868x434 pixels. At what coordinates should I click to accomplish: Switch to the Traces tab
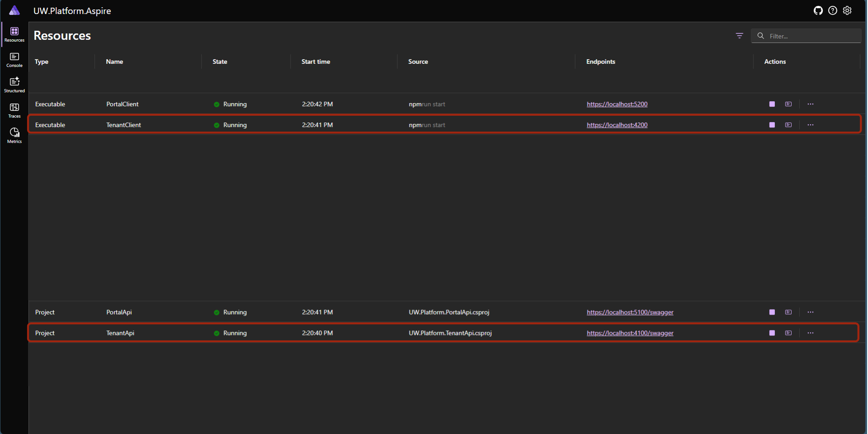[x=14, y=110]
